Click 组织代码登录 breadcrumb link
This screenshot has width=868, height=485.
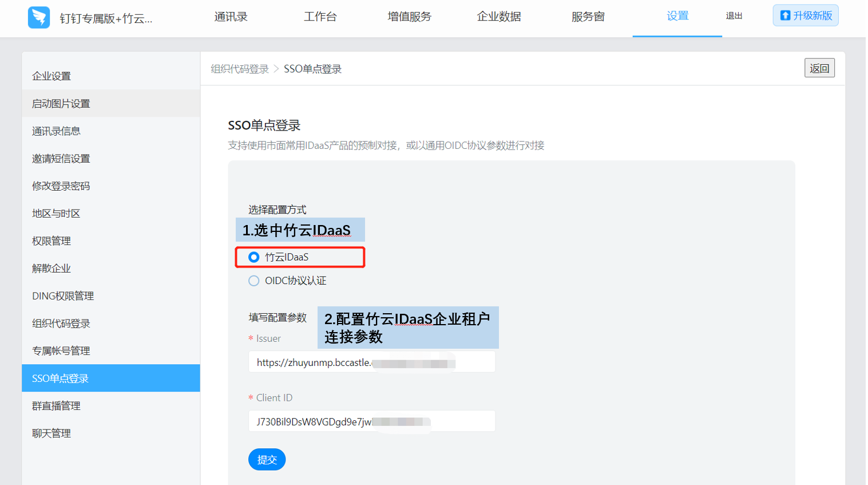(x=240, y=69)
